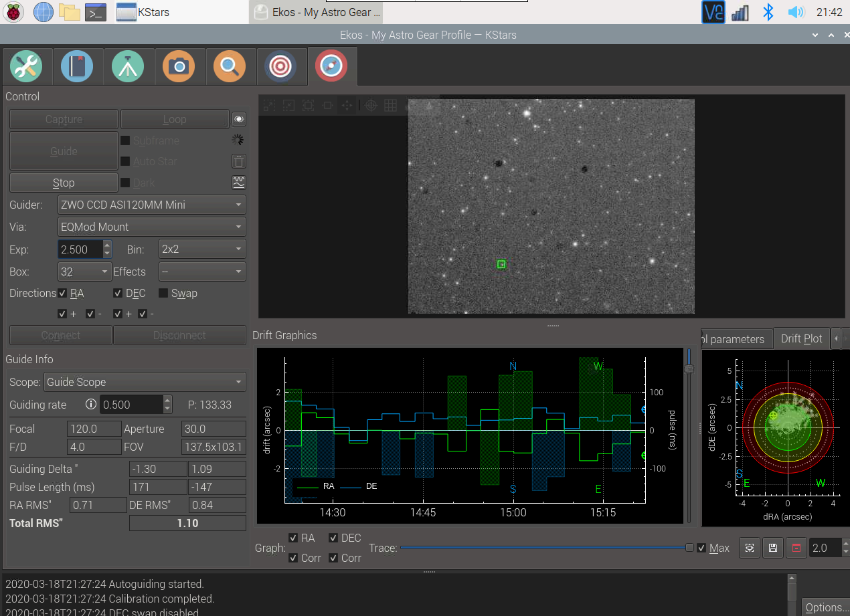Open the Raspberry Pi main menu

(x=13, y=11)
